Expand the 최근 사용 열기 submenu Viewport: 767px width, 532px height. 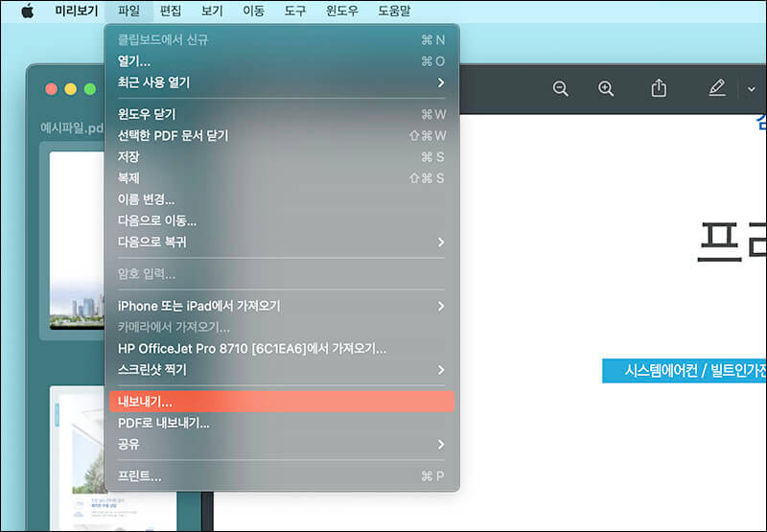click(281, 82)
